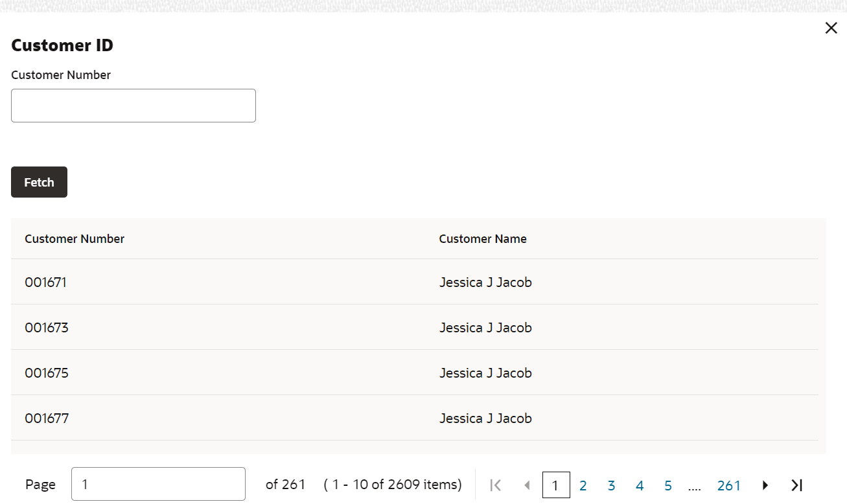Close the Customer ID dialog
847x504 pixels.
click(831, 29)
